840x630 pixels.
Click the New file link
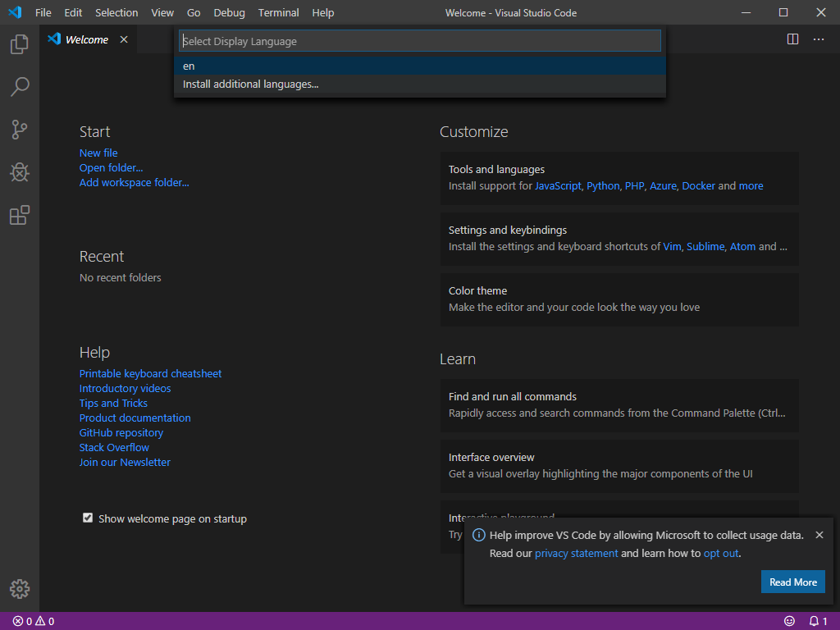coord(98,153)
